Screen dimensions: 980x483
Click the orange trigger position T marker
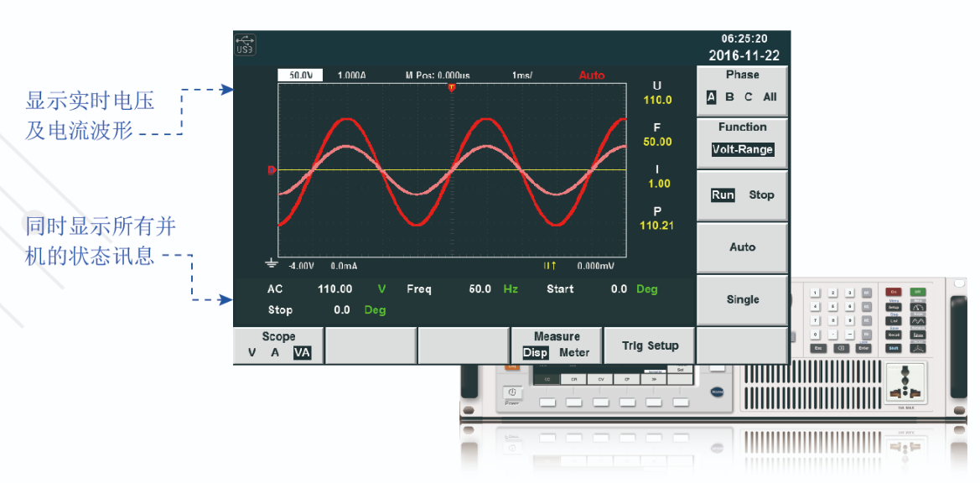(452, 87)
